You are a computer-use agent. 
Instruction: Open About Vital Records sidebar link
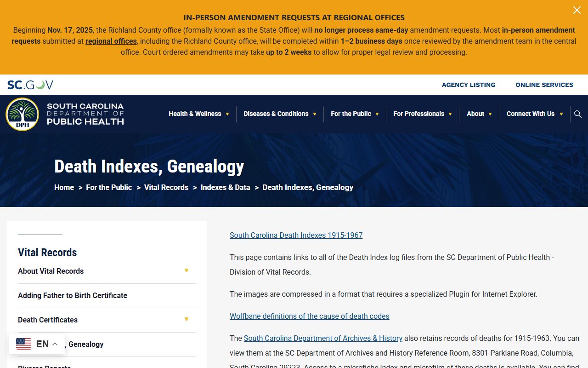click(x=51, y=271)
